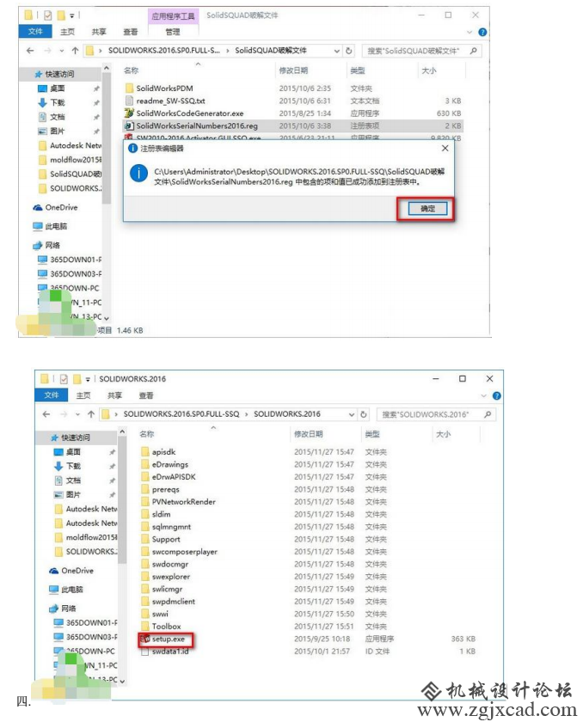Viewport: 583px width, 728px height.
Task: Go up one level in SOLIDWORKS.2016 window
Action: (x=91, y=414)
